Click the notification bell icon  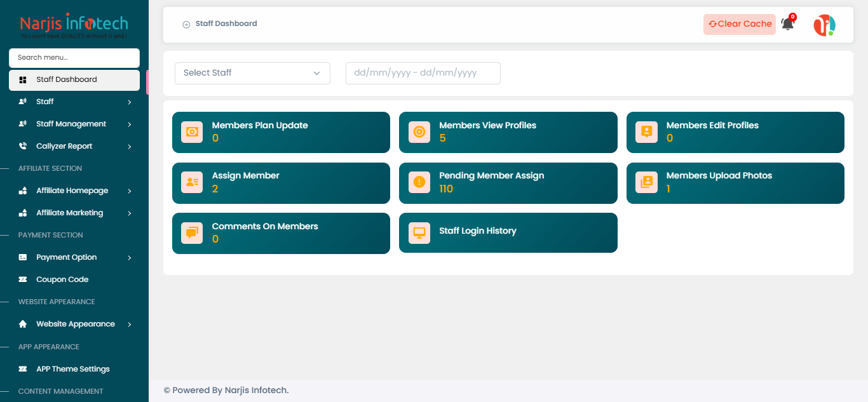(x=787, y=25)
